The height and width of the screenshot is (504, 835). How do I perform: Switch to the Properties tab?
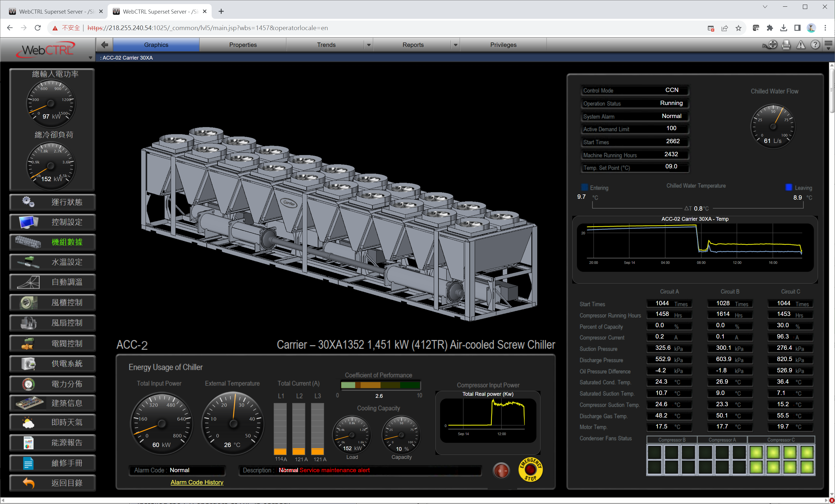click(x=243, y=45)
